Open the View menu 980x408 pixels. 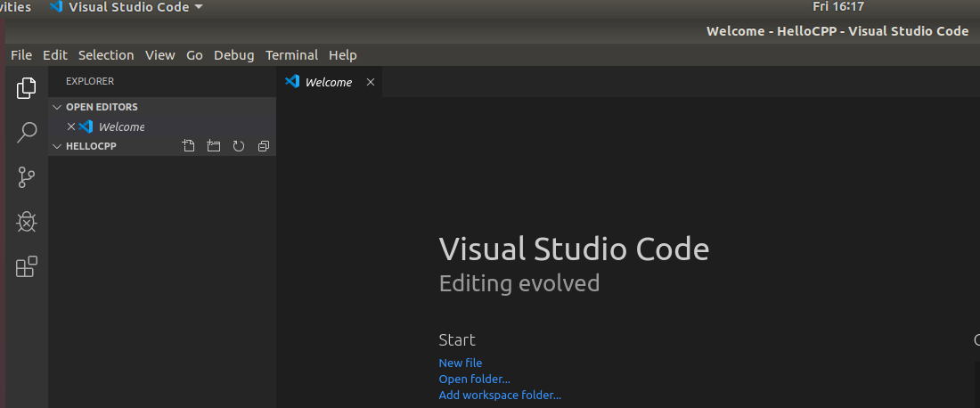(x=160, y=55)
